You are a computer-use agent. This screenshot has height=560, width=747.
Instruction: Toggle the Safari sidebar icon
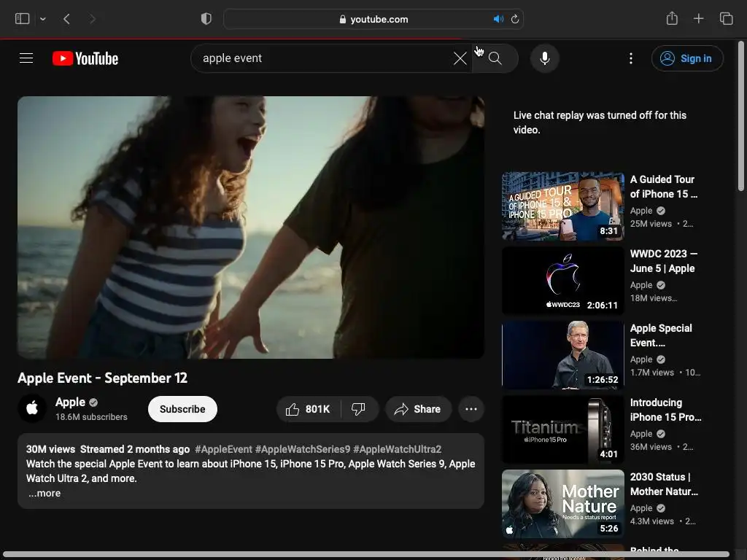[23, 19]
